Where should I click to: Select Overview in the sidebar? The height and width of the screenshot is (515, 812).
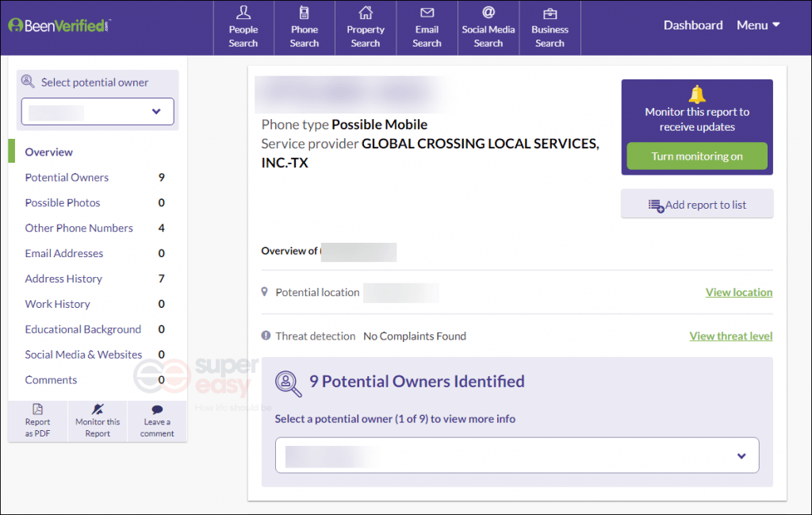point(48,152)
